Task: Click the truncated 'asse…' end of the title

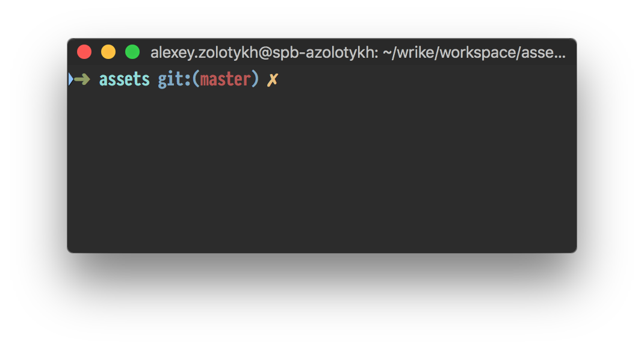Action: click(543, 52)
